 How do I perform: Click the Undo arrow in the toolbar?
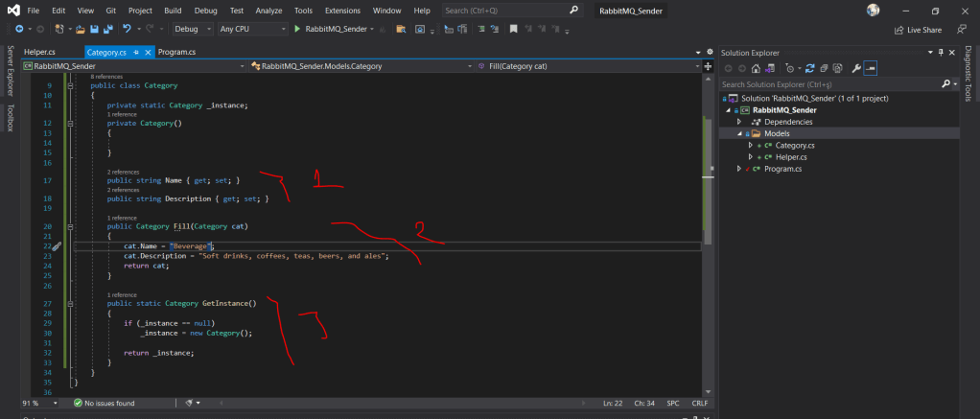click(127, 30)
